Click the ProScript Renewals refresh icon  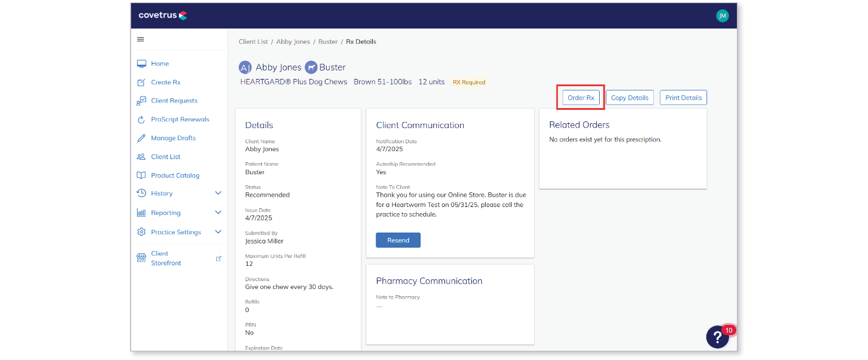(x=141, y=120)
